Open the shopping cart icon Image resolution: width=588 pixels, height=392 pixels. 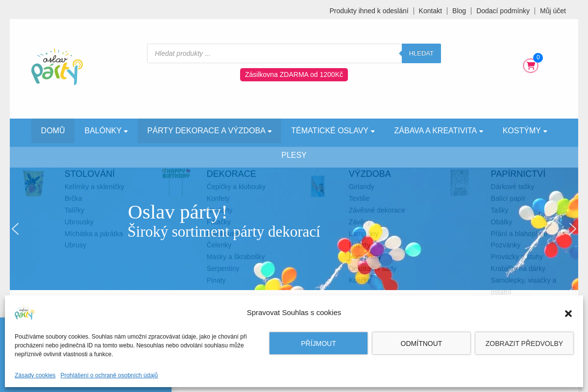531,66
